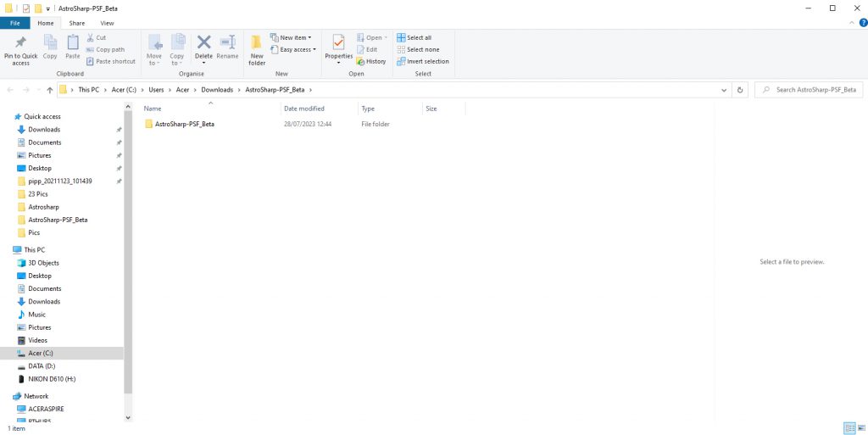Open the Move to dropdown
Viewport: 868px width, 435px height.
[154, 50]
